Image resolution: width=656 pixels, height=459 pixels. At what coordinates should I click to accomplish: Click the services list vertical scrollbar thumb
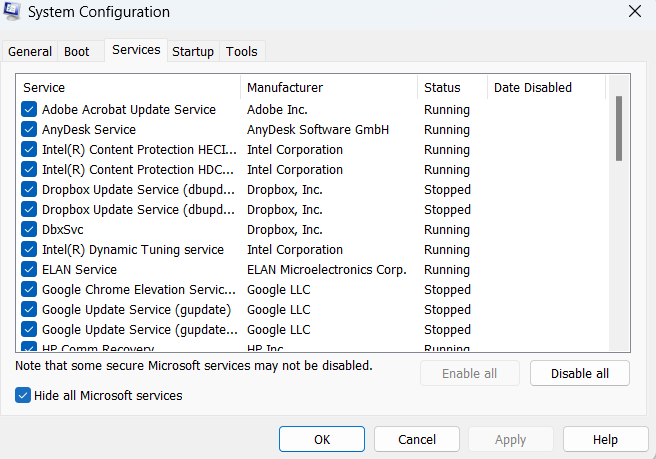619,128
